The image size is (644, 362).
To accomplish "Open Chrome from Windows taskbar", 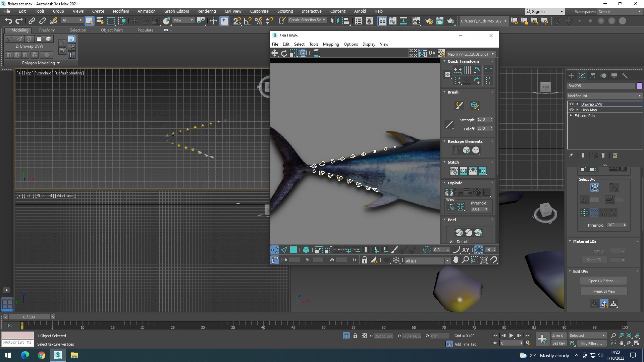I will (x=42, y=355).
